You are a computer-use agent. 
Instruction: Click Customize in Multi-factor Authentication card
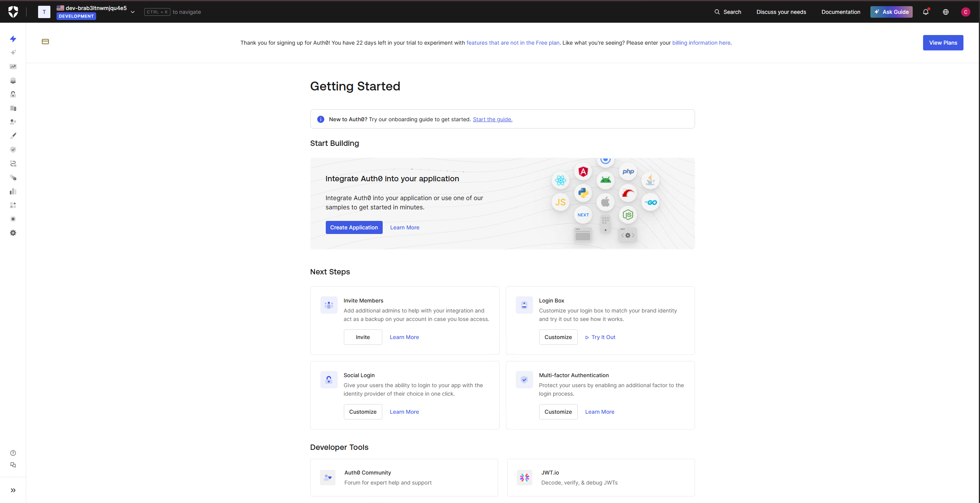[558, 412]
